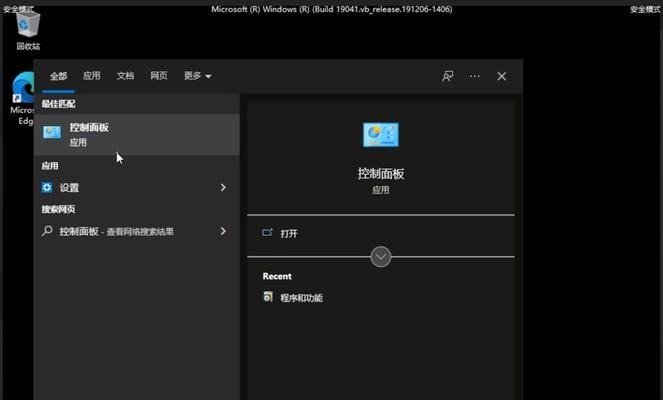663x400 pixels.
Task: Expand more actions with circular chevron
Action: tap(381, 257)
